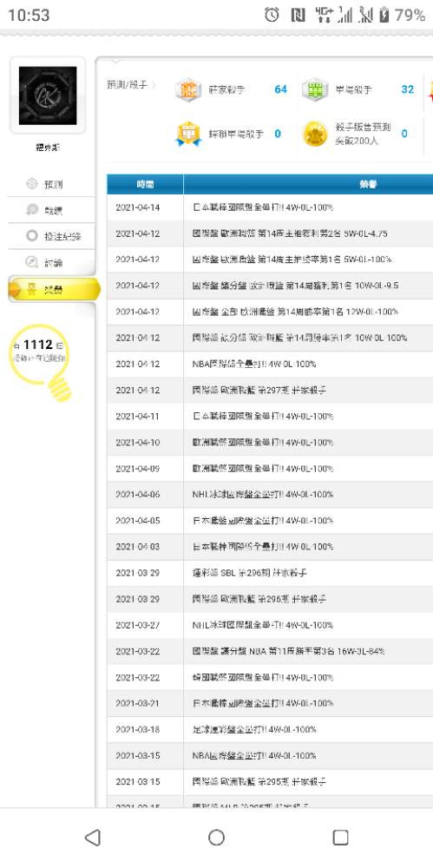Click the 連勝單場殺手 ribbon badge icon
Image resolution: width=433 pixels, height=868 pixels.
tap(188, 134)
